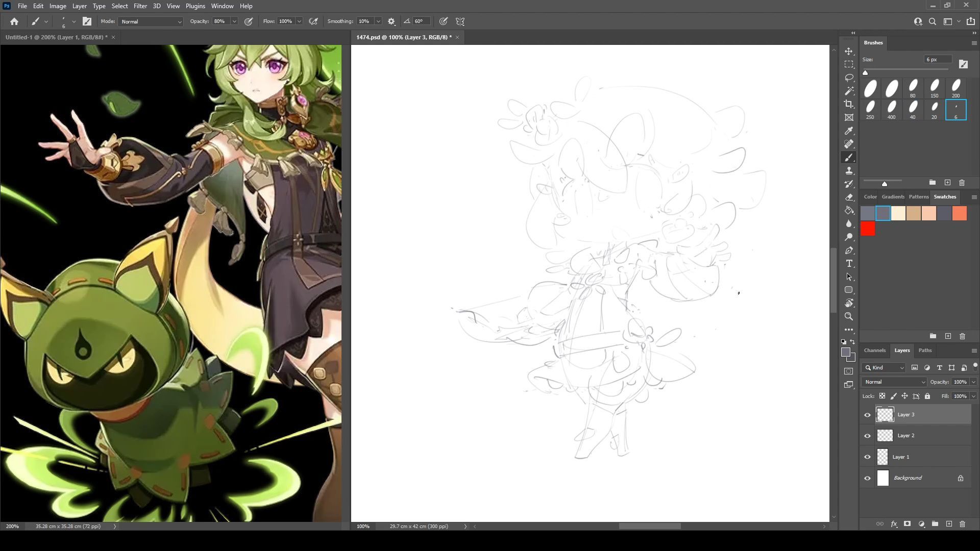Toggle pressure for size

444,21
